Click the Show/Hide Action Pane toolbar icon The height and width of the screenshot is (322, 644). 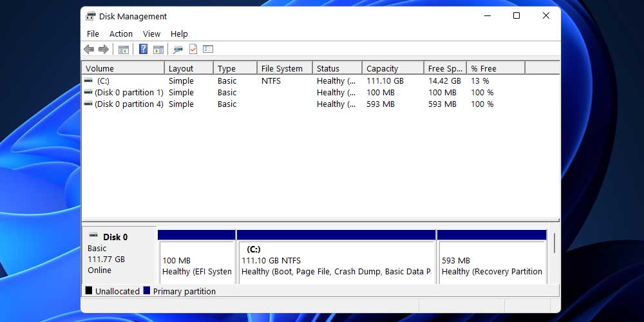tap(158, 50)
